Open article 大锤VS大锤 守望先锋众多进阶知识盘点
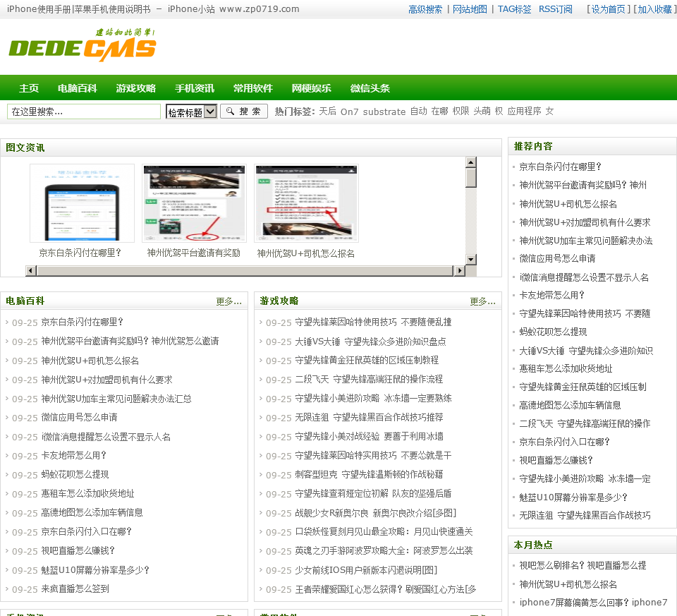 tap(370, 342)
